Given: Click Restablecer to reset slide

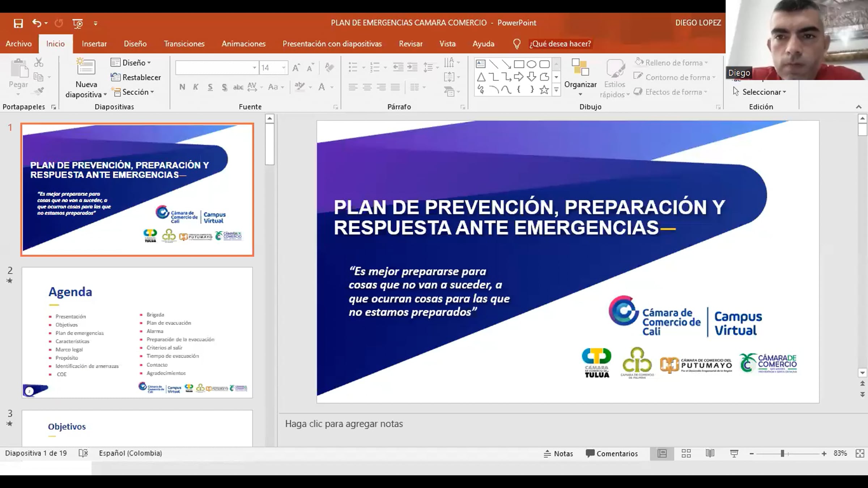Looking at the screenshot, I should (x=136, y=77).
